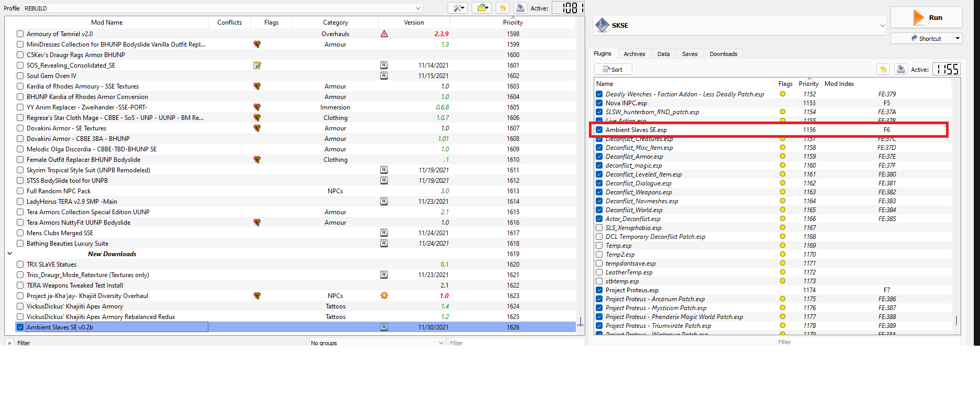Switch to the Data tab
980x396 pixels.
(663, 54)
